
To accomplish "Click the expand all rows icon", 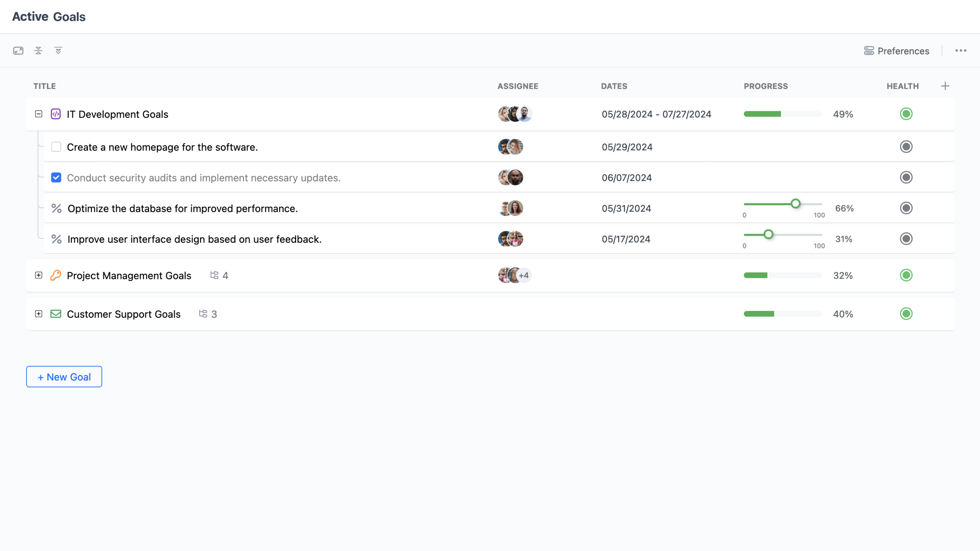I will click(x=58, y=51).
